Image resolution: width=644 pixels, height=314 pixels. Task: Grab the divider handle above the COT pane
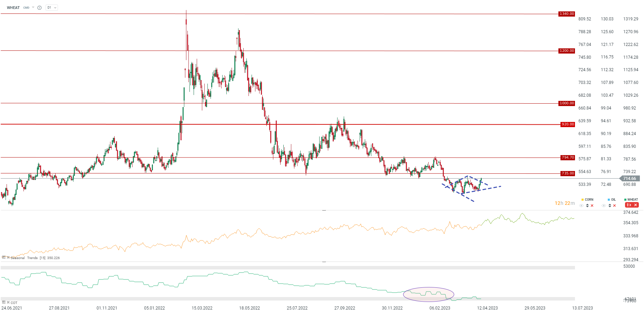point(324,262)
